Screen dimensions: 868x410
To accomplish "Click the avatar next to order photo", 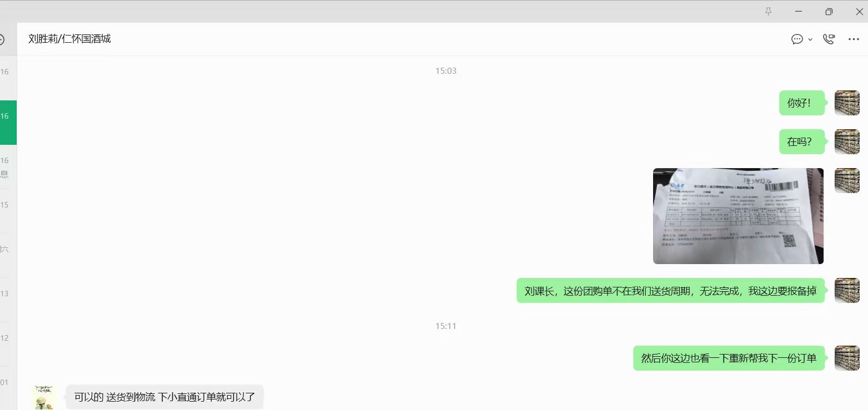I will (847, 180).
